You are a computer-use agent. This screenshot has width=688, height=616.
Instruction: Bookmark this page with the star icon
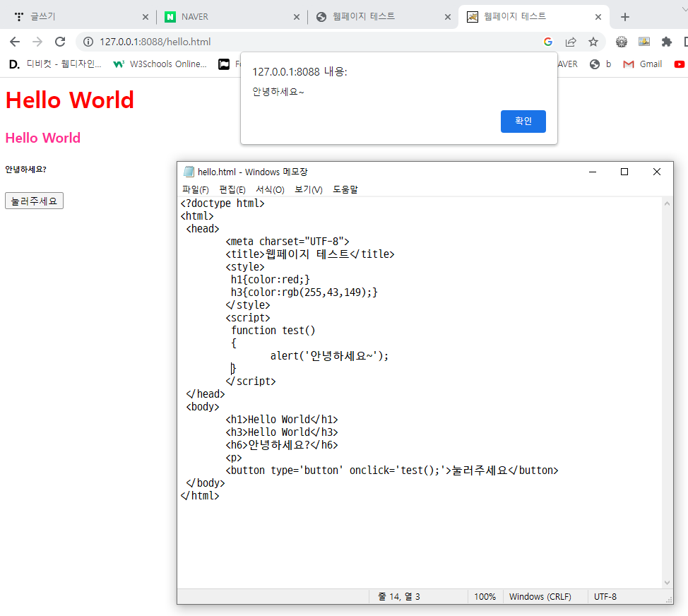(x=593, y=42)
